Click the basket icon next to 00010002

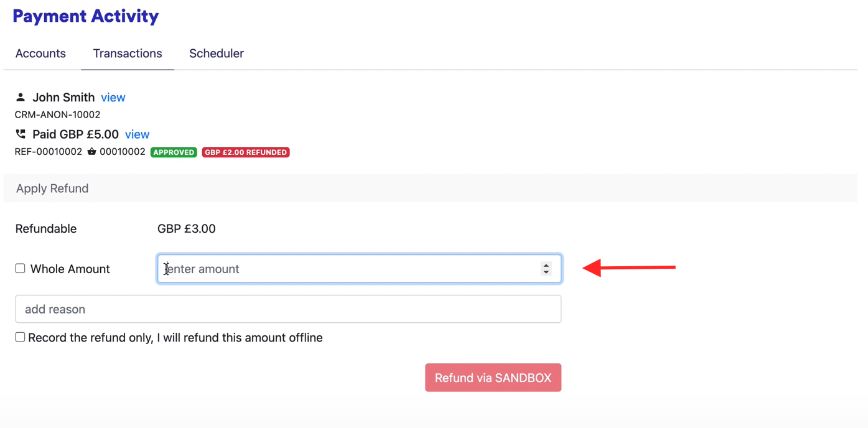coord(91,152)
